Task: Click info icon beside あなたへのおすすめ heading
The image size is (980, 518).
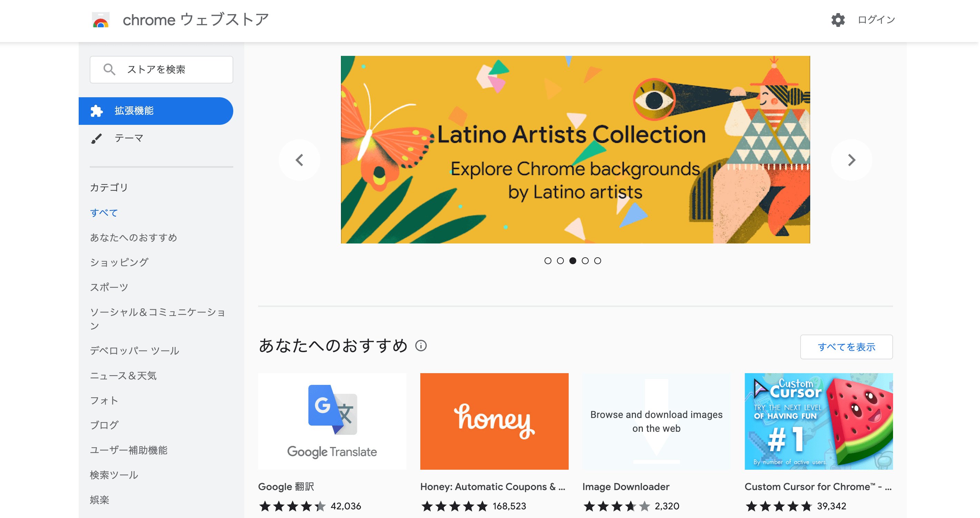Action: pyautogui.click(x=421, y=346)
